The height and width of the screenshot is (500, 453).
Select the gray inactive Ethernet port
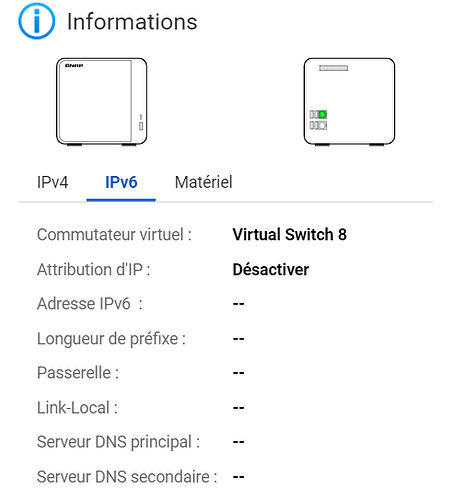coord(323,125)
